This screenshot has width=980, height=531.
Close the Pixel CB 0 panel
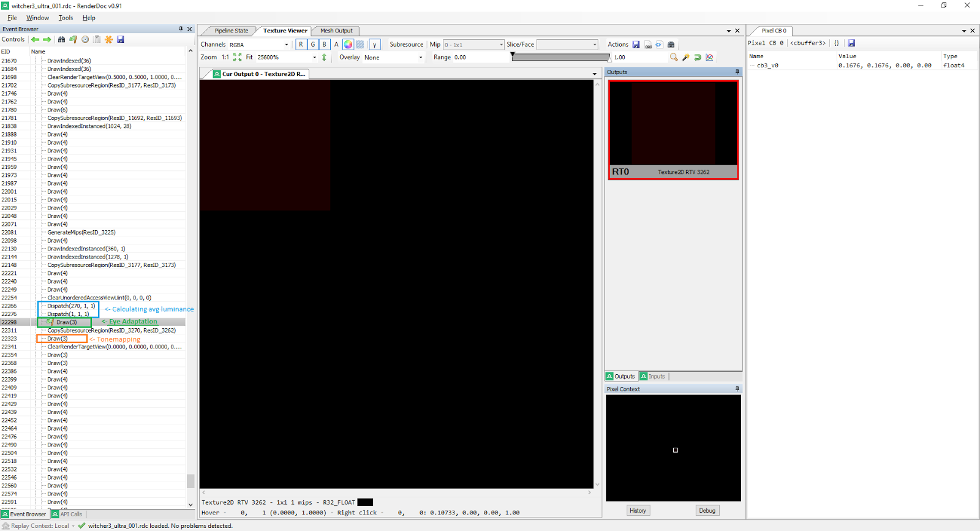tap(973, 31)
